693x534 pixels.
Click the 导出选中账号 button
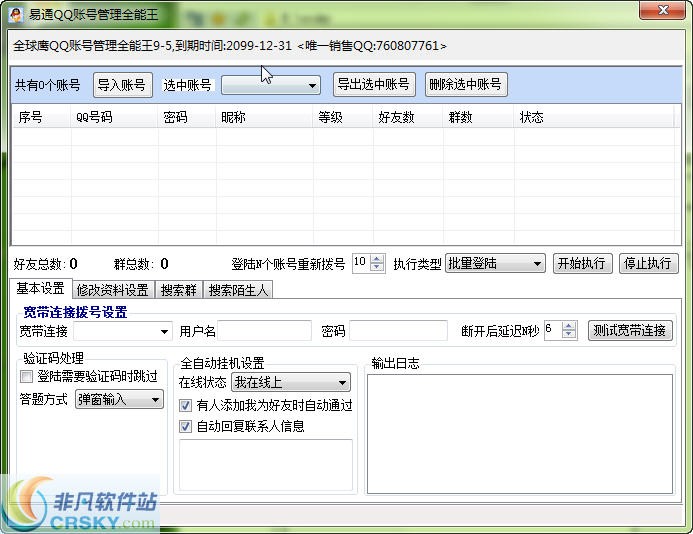point(374,84)
